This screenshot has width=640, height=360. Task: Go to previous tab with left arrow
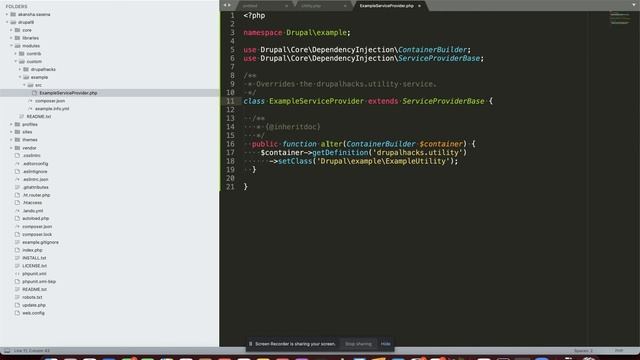pyautogui.click(x=224, y=5)
